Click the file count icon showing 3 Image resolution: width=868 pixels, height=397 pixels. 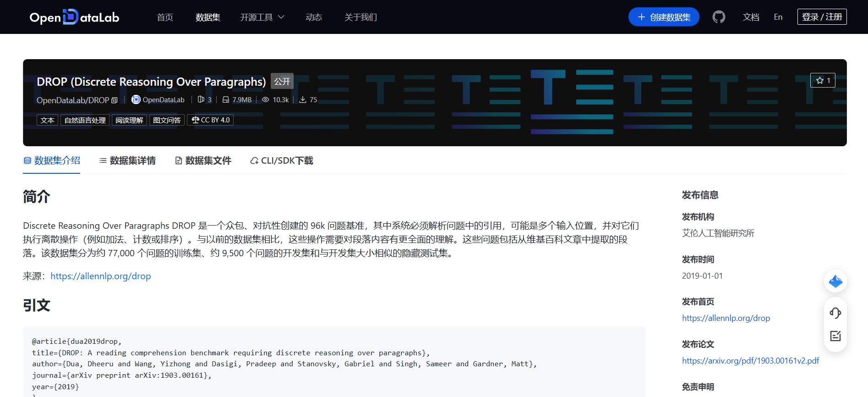point(201,99)
